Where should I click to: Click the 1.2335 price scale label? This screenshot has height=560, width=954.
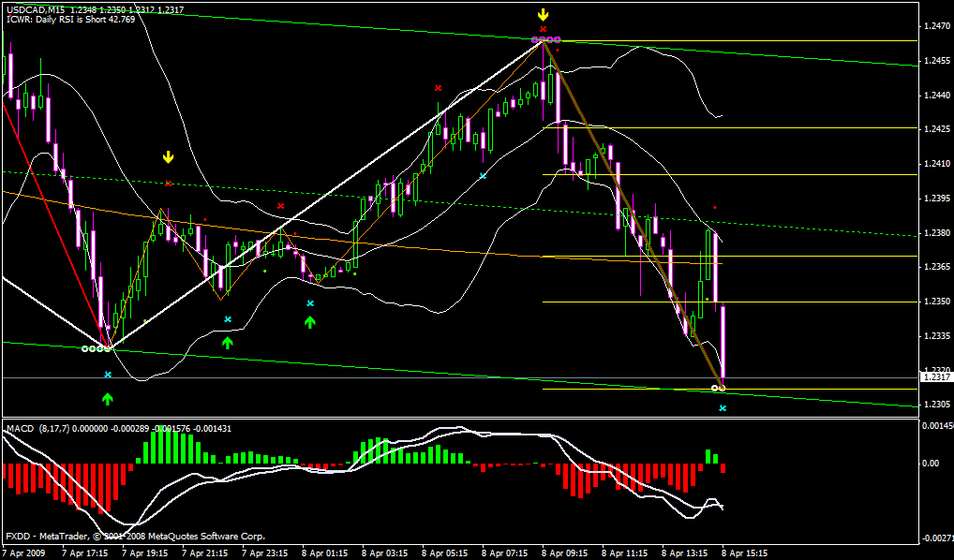[x=936, y=335]
